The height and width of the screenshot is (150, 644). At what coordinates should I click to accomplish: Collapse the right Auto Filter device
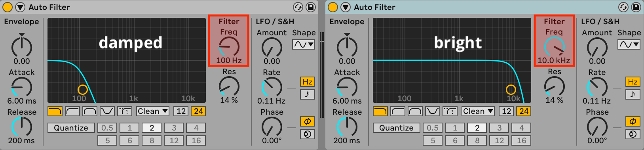pos(346,7)
